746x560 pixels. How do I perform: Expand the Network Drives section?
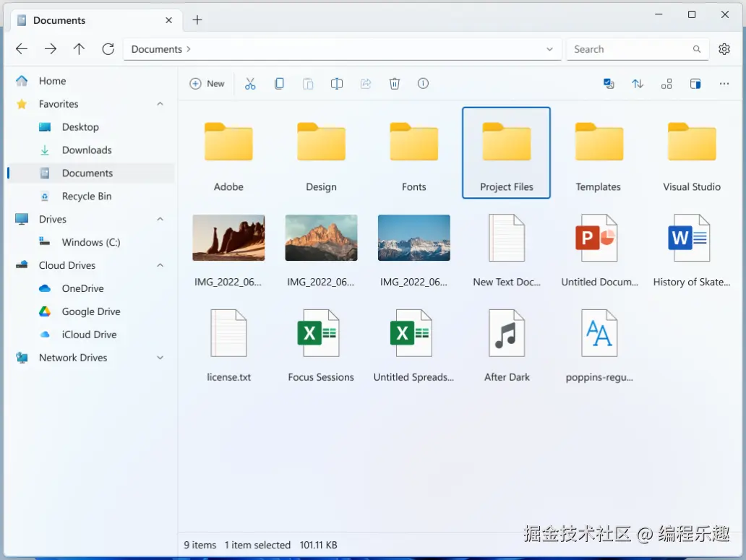160,357
